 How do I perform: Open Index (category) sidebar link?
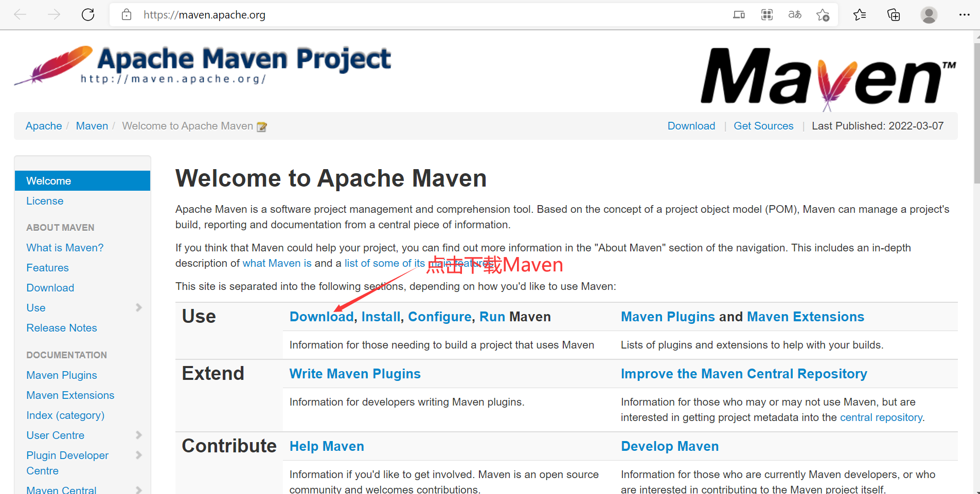click(65, 415)
